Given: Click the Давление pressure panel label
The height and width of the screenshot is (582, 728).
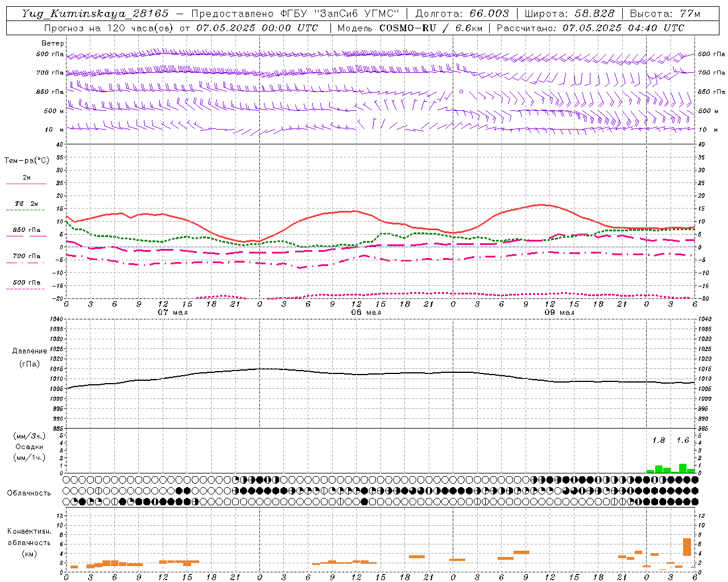Looking at the screenshot, I should pos(30,351).
